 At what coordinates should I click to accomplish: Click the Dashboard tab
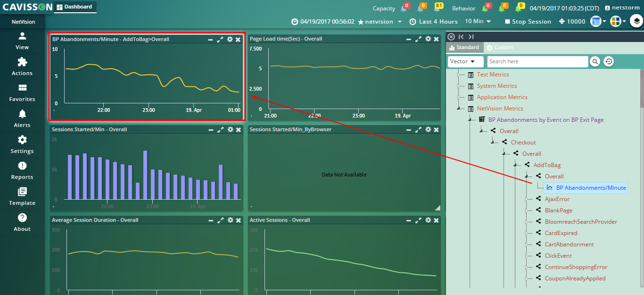point(75,7)
